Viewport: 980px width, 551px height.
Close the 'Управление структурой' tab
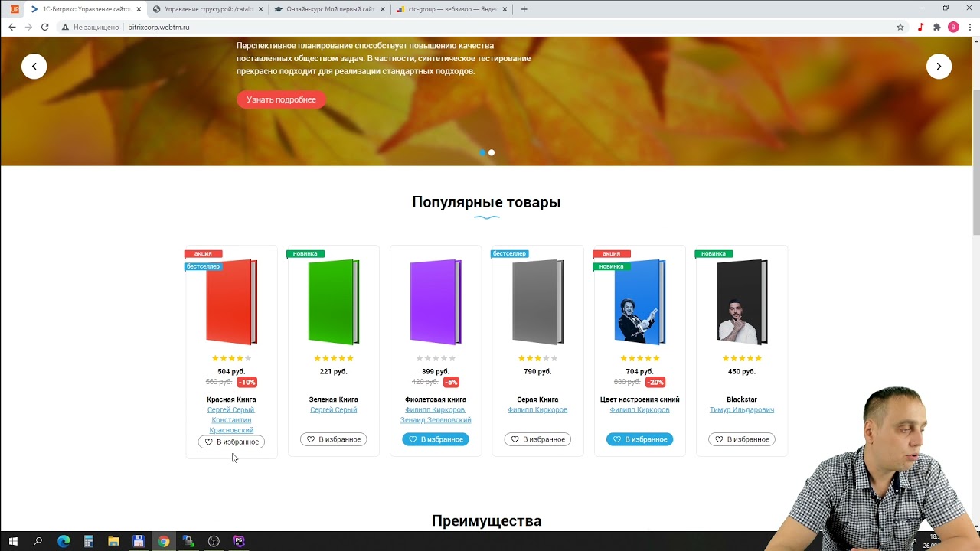[x=260, y=9]
